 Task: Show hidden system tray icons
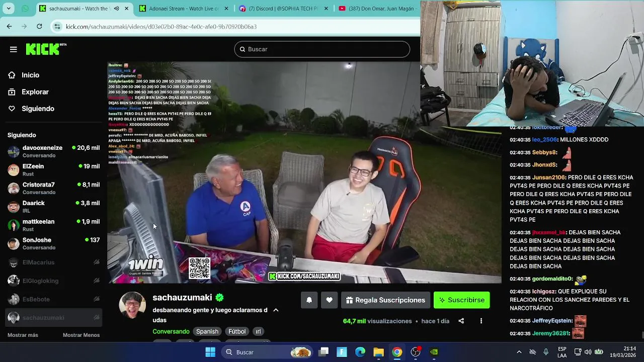click(519, 352)
